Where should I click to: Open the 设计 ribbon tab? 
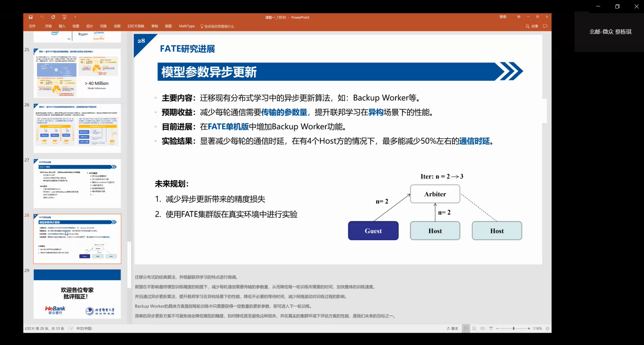click(x=90, y=26)
